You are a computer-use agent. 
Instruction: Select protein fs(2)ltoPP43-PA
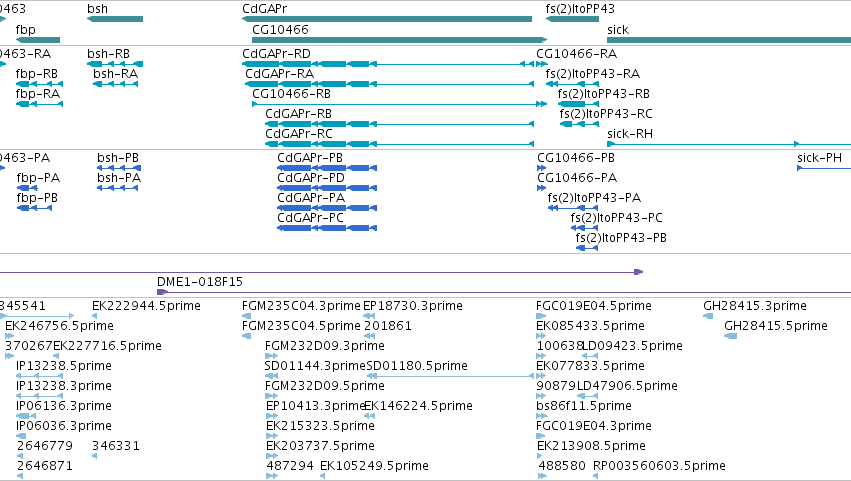tap(573, 208)
